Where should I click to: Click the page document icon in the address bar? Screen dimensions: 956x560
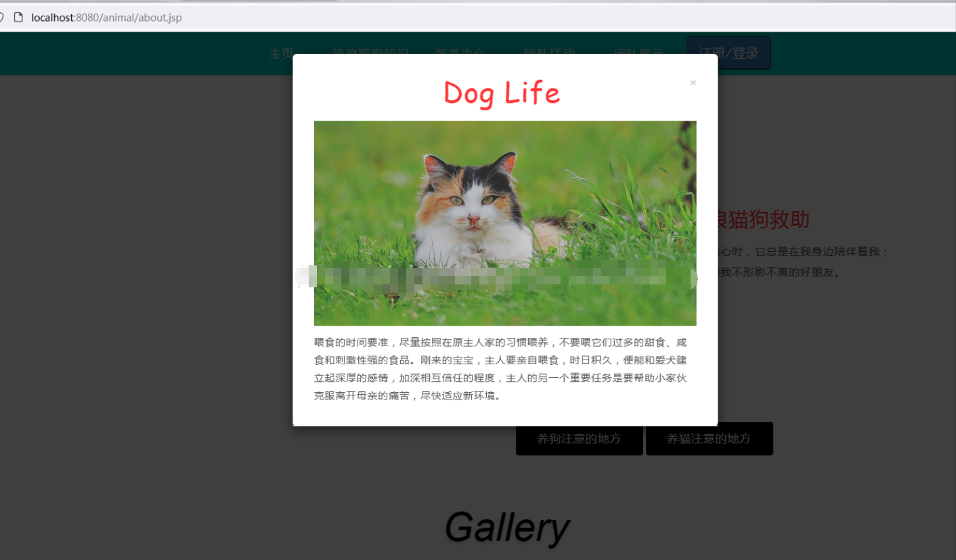[x=19, y=18]
